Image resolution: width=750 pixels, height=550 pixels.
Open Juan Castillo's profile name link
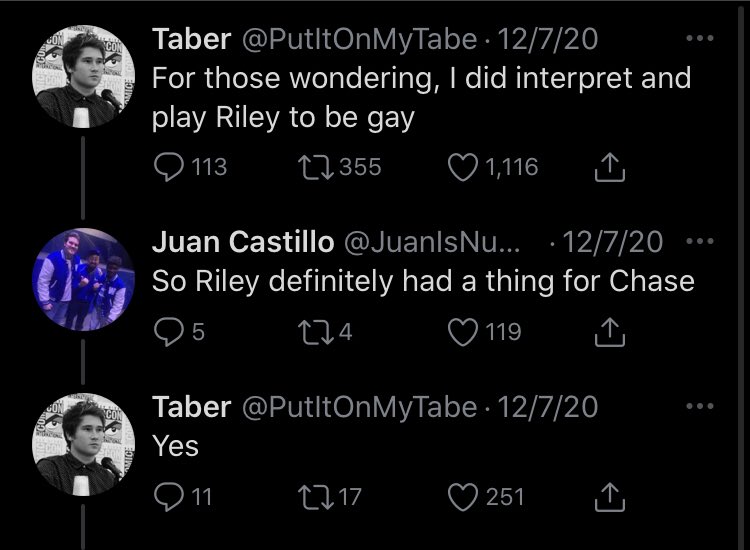point(242,242)
